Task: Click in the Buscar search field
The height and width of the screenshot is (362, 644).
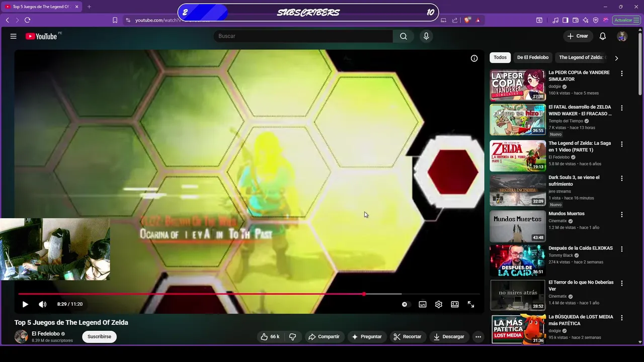Action: coord(303,36)
